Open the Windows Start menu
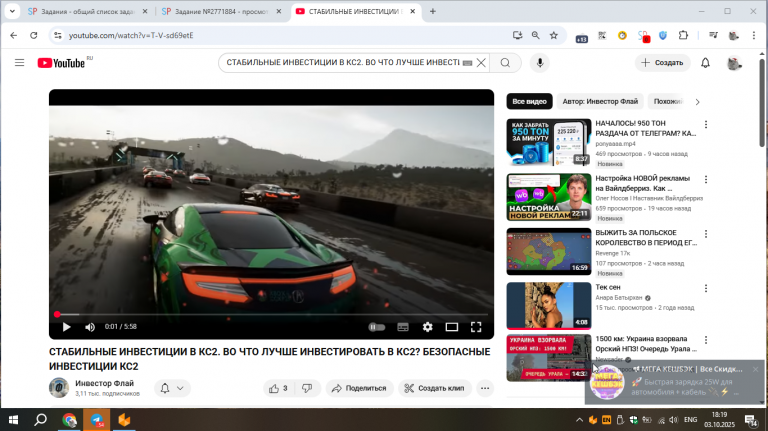Viewport: 768px width, 431px height. 13,420
